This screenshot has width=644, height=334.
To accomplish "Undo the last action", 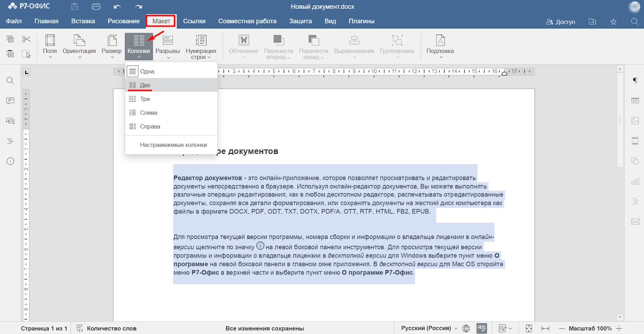I will coord(117,6).
